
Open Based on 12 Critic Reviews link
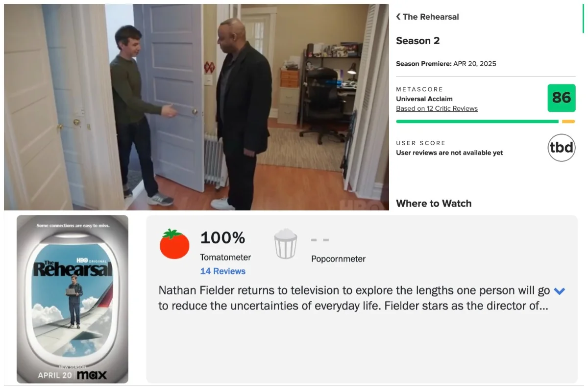[437, 108]
